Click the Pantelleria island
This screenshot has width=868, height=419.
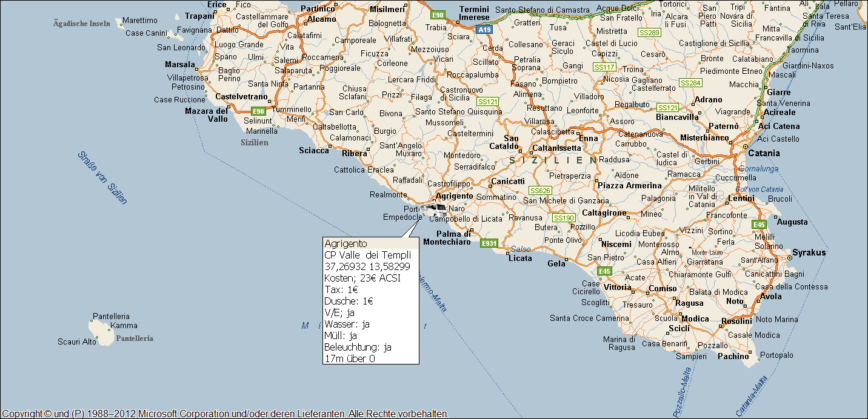[99, 329]
